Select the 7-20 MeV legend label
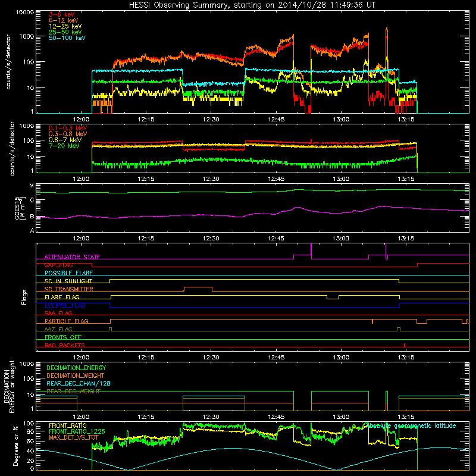Image resolution: width=476 pixels, height=476 pixels. [64, 146]
